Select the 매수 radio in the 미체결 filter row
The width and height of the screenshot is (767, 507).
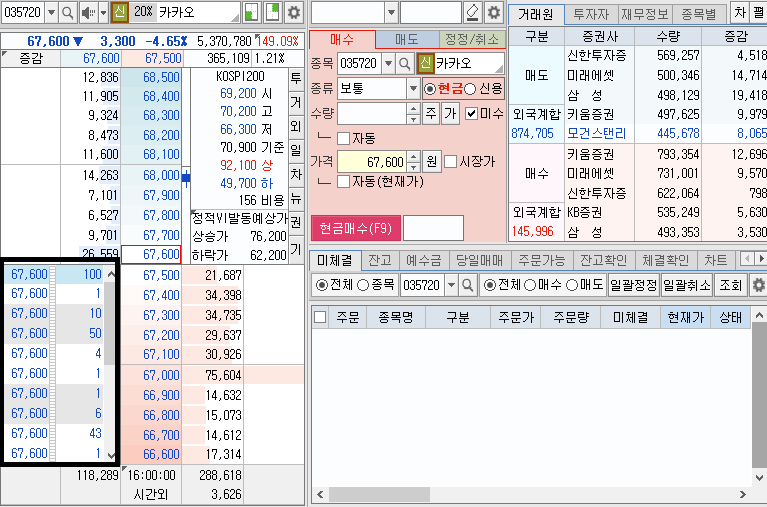tap(530, 285)
